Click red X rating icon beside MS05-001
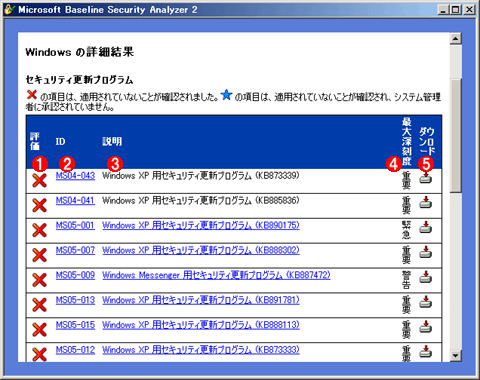Image resolution: width=480 pixels, height=380 pixels. (x=39, y=230)
